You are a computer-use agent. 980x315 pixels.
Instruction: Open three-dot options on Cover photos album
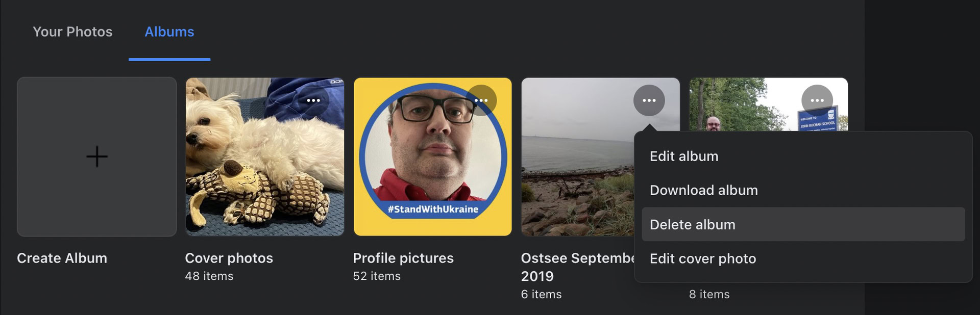click(313, 100)
